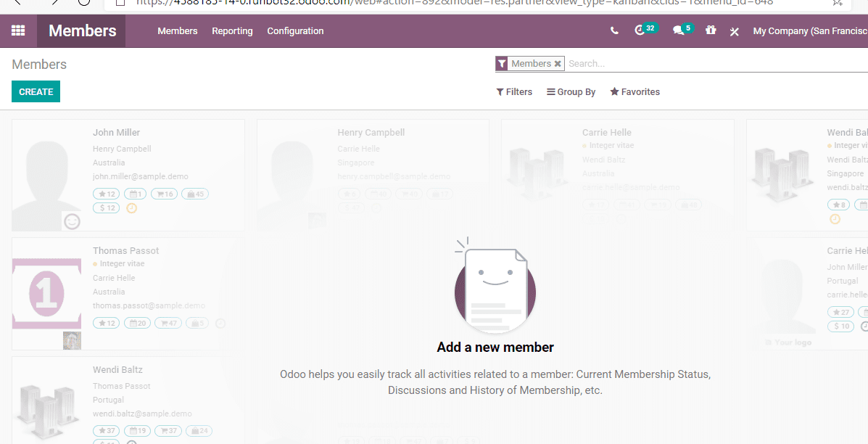Click email thomas.passot@sample.demo

point(149,305)
